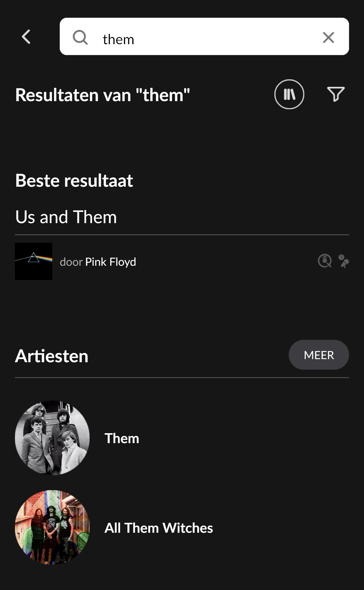Click the timed lyrics microphone icon
This screenshot has width=364, height=590.
pyautogui.click(x=343, y=261)
